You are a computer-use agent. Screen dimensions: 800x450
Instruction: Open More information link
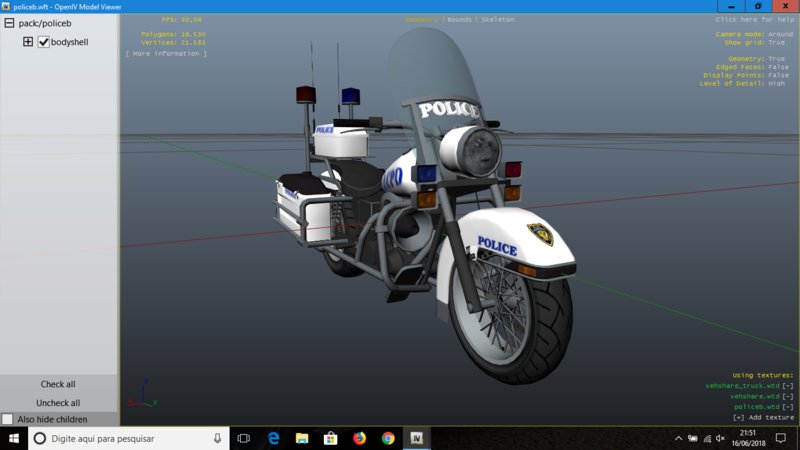[x=166, y=53]
